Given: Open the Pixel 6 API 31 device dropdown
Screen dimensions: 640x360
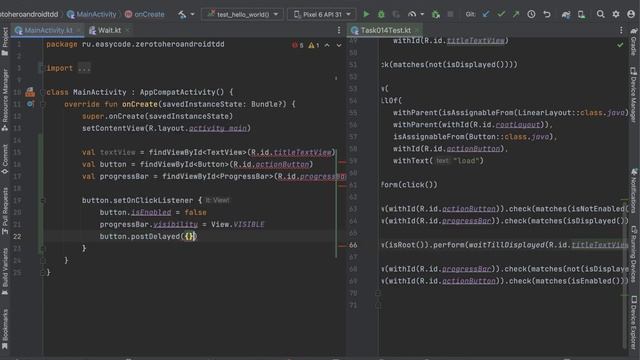Looking at the screenshot, I should tap(322, 14).
